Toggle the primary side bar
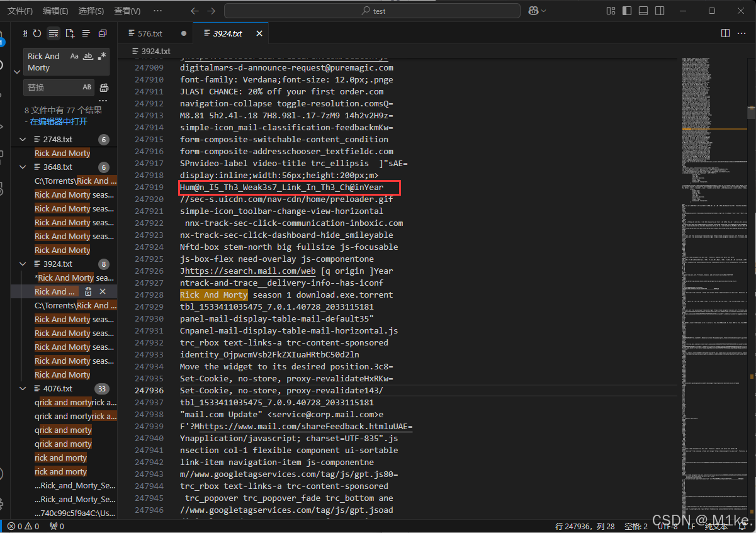The height and width of the screenshot is (533, 756). click(x=627, y=11)
